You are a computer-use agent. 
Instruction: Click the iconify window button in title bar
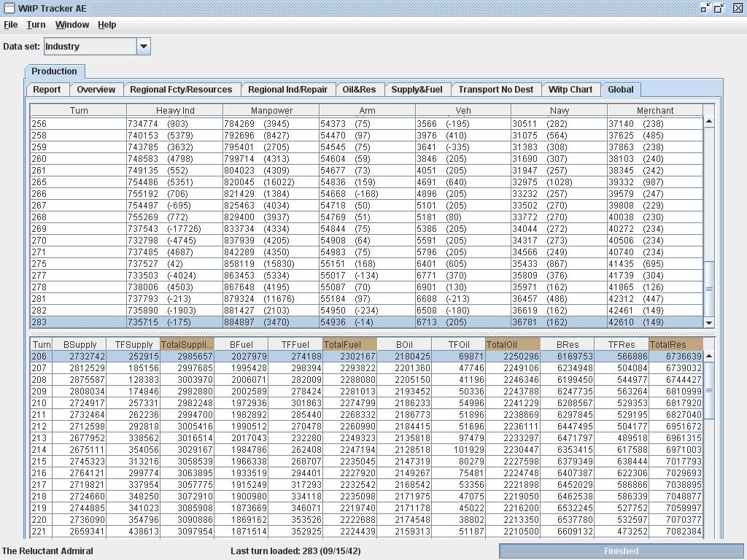pos(705,7)
